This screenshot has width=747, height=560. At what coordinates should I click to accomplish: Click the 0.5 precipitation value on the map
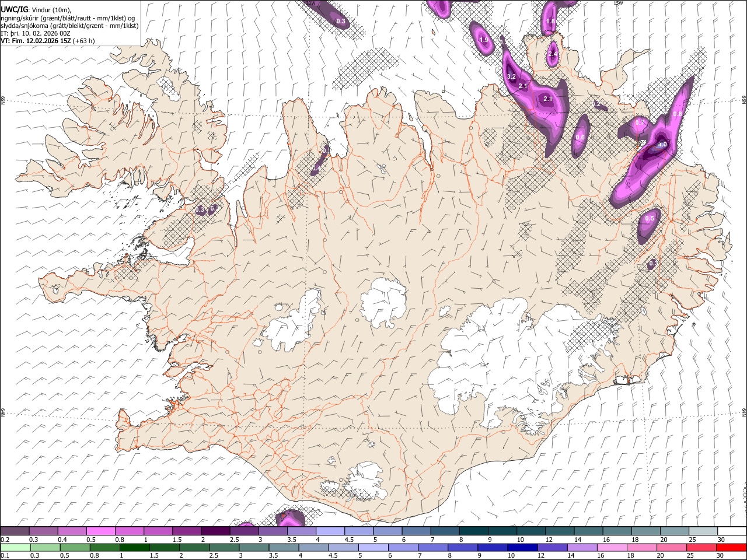tap(650, 218)
